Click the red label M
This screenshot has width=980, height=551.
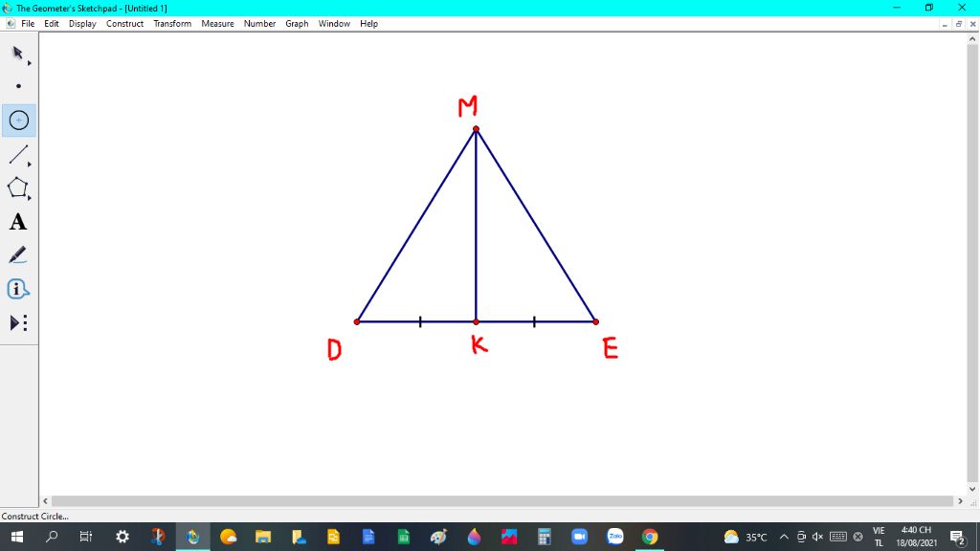pos(467,106)
